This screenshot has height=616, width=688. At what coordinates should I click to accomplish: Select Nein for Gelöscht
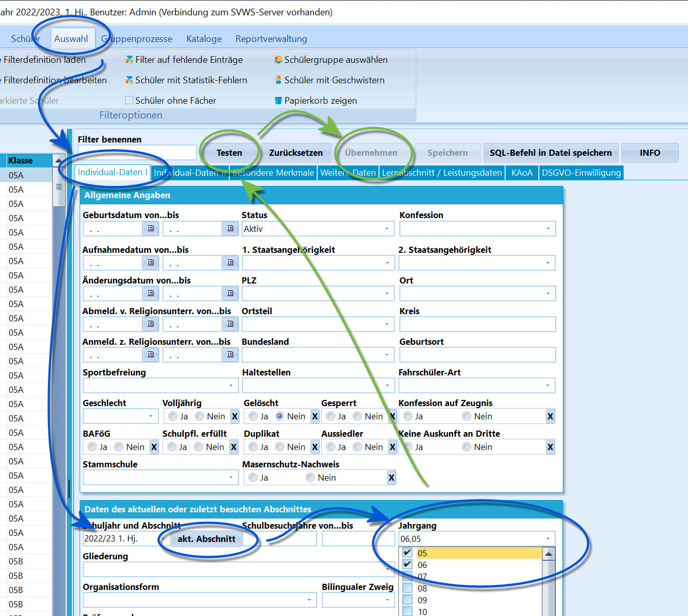(279, 416)
